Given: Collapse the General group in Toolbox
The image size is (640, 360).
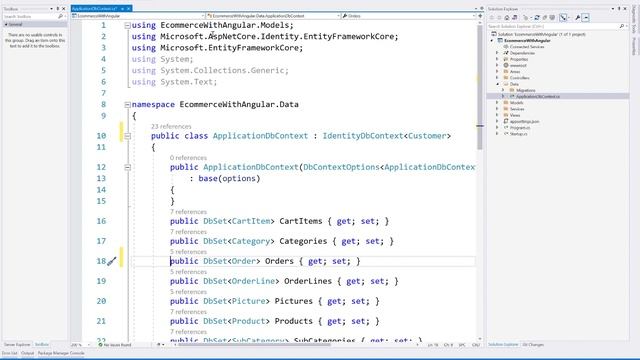Looking at the screenshot, I should coord(6,24).
